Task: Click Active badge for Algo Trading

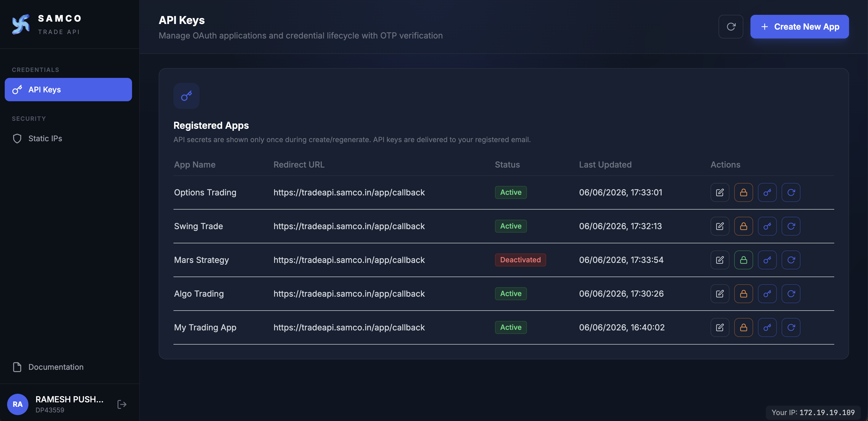Action: point(511,294)
